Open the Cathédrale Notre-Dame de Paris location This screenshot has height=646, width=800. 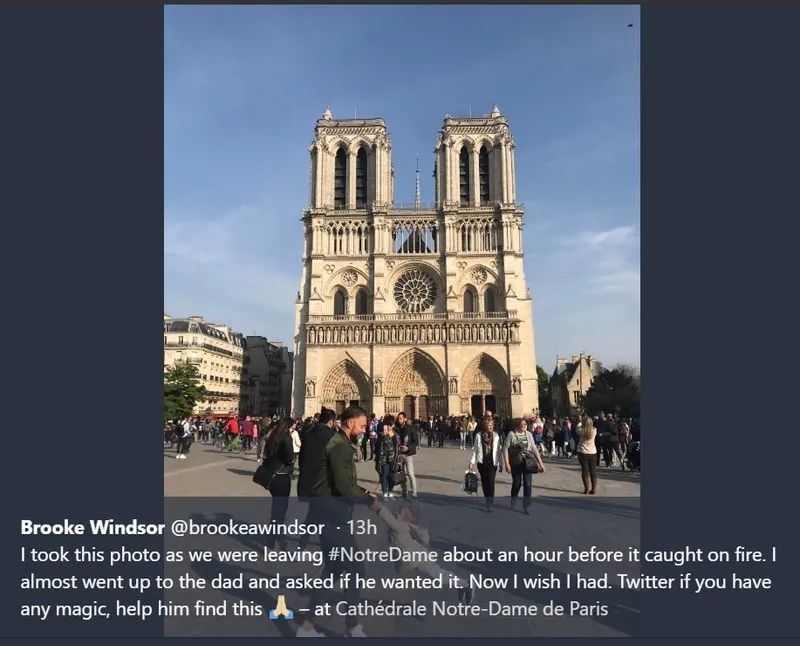[x=471, y=608]
